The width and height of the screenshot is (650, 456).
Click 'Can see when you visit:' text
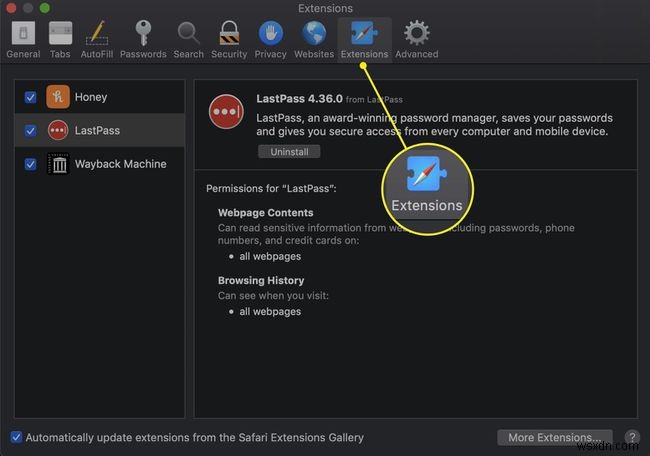click(273, 296)
